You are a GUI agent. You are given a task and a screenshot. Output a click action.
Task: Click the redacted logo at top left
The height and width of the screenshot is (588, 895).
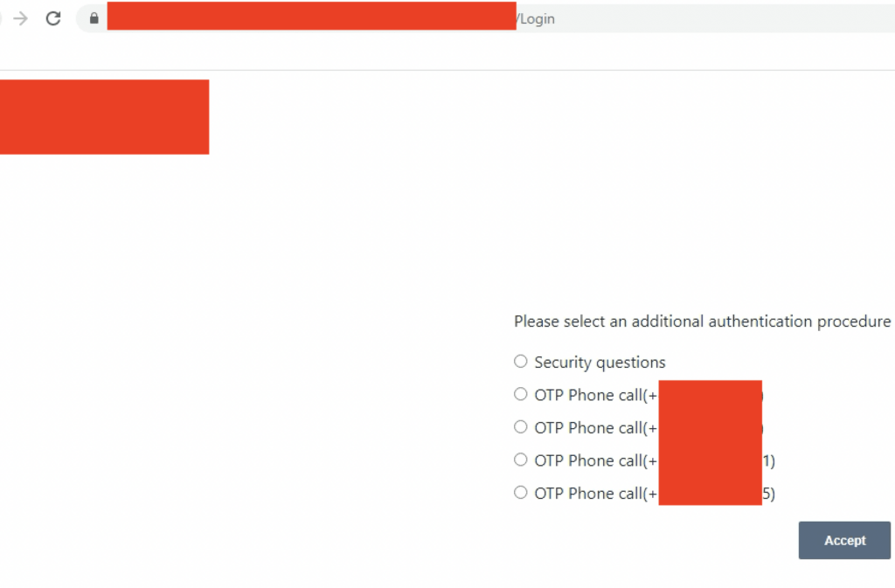tap(104, 117)
